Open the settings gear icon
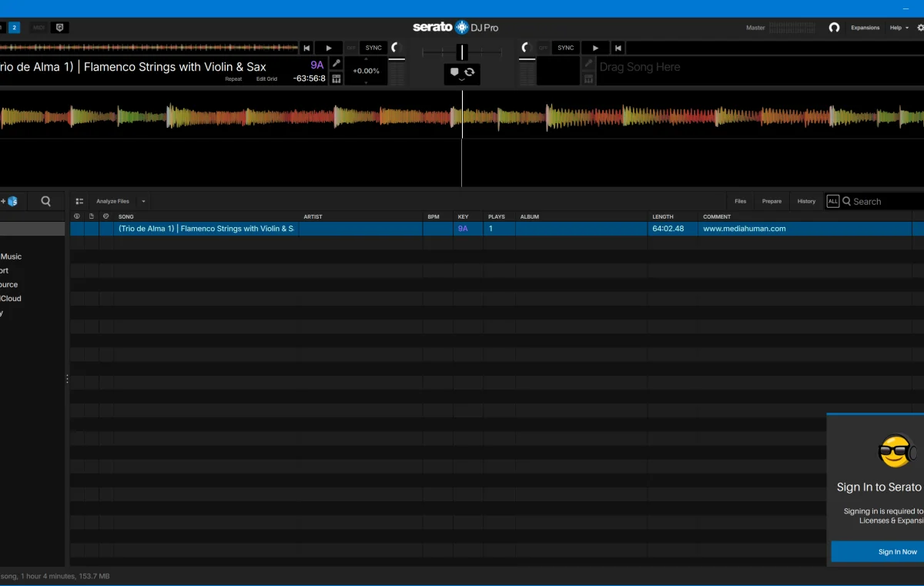Viewport: 924px width, 586px height. point(920,28)
